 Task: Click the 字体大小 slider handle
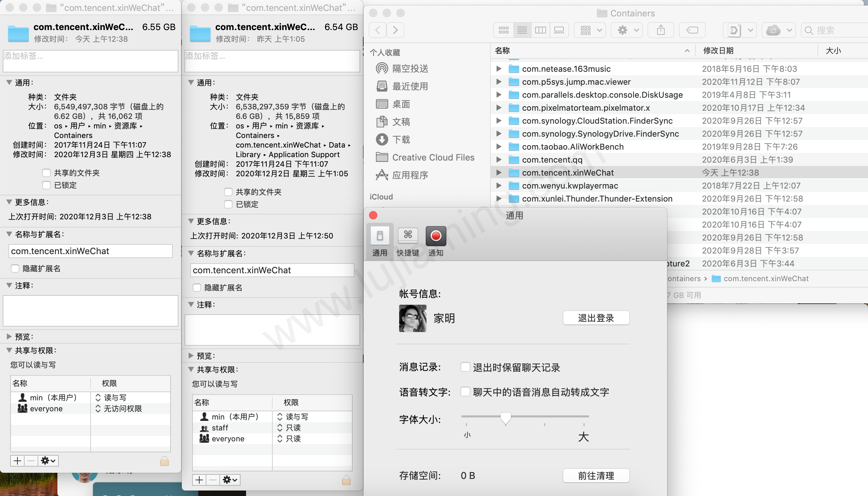505,418
